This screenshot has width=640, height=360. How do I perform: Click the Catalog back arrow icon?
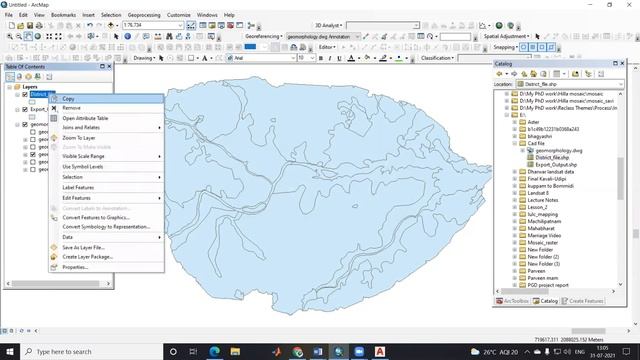coord(499,74)
